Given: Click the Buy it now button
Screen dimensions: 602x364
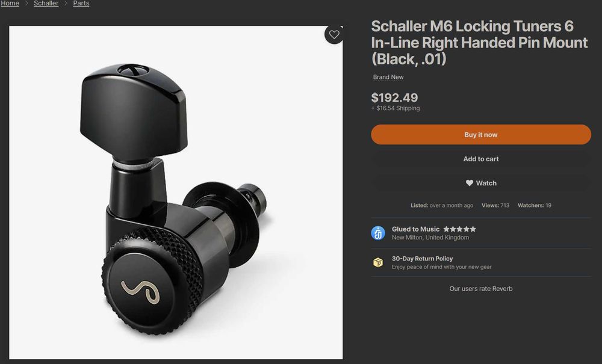Looking at the screenshot, I should 480,135.
